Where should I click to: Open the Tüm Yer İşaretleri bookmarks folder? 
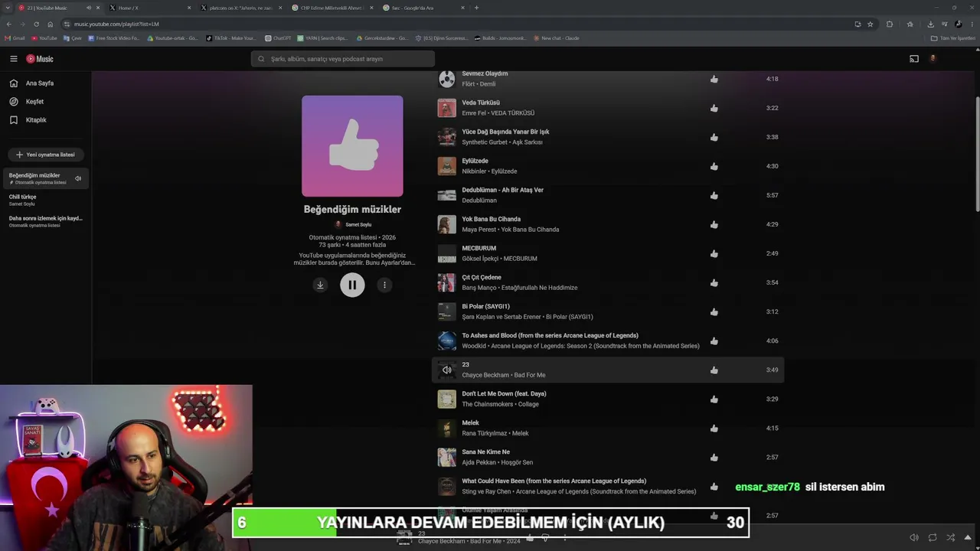click(953, 37)
